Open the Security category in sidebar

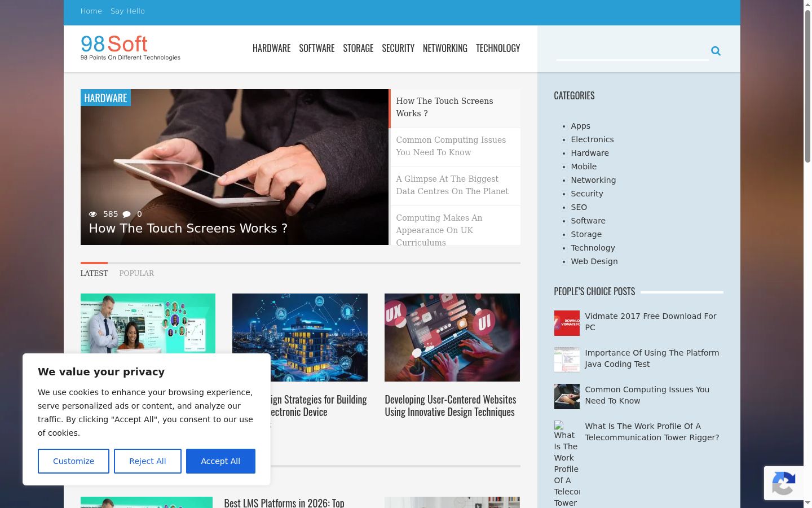pyautogui.click(x=587, y=194)
